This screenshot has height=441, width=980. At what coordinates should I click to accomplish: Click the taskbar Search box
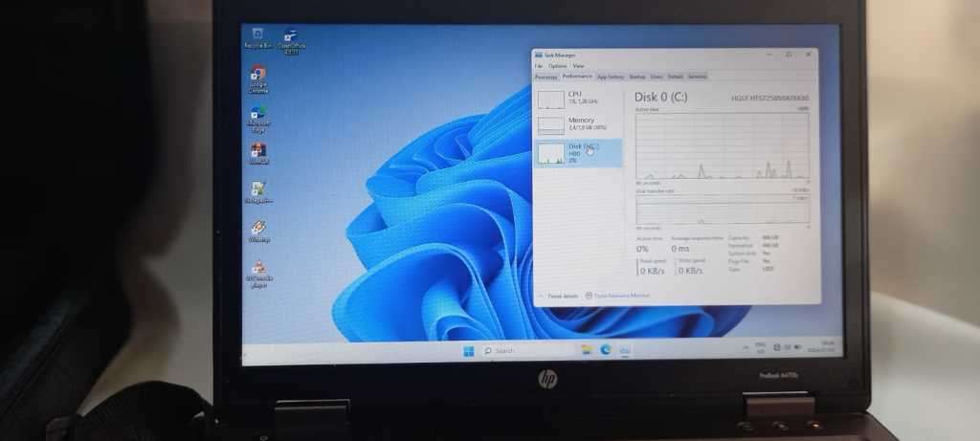click(x=527, y=351)
